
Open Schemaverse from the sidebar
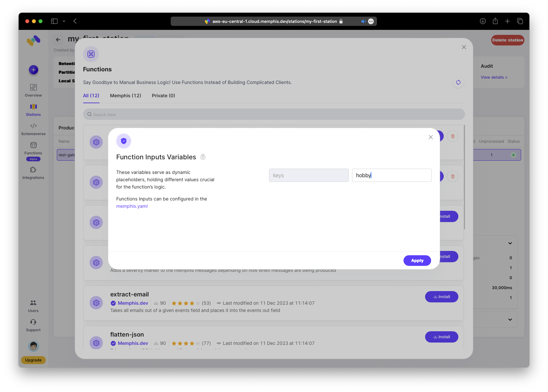33,129
